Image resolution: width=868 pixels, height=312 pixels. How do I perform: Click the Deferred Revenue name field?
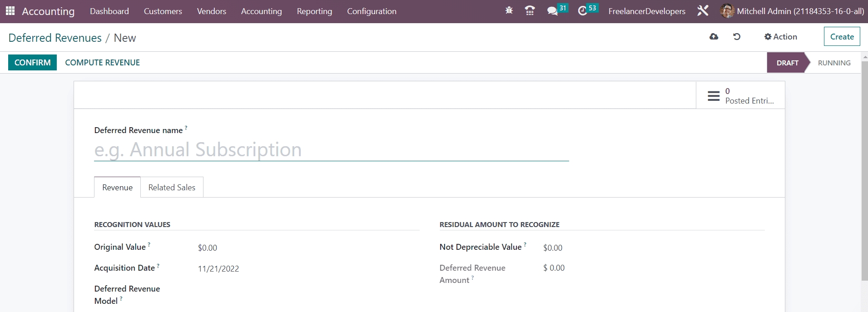(331, 150)
